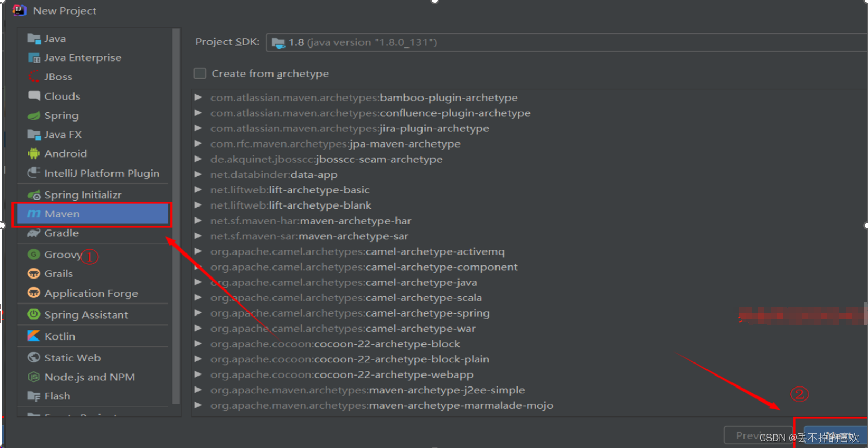Screen dimensions: 868x448
Task: Choose Maven project type
Action: [x=94, y=214]
